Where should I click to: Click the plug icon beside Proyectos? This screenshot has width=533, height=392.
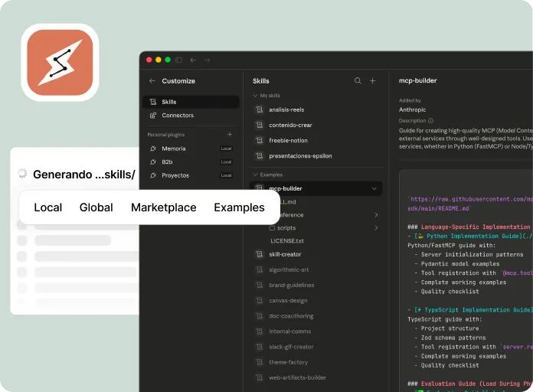pos(153,175)
